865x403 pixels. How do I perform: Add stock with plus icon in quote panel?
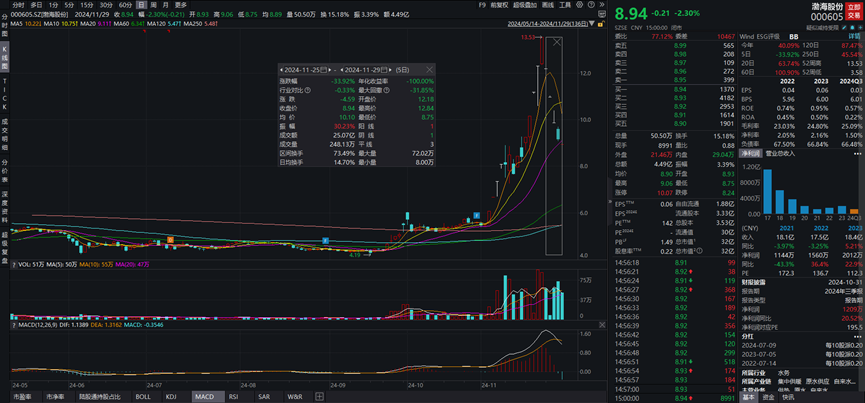click(860, 28)
